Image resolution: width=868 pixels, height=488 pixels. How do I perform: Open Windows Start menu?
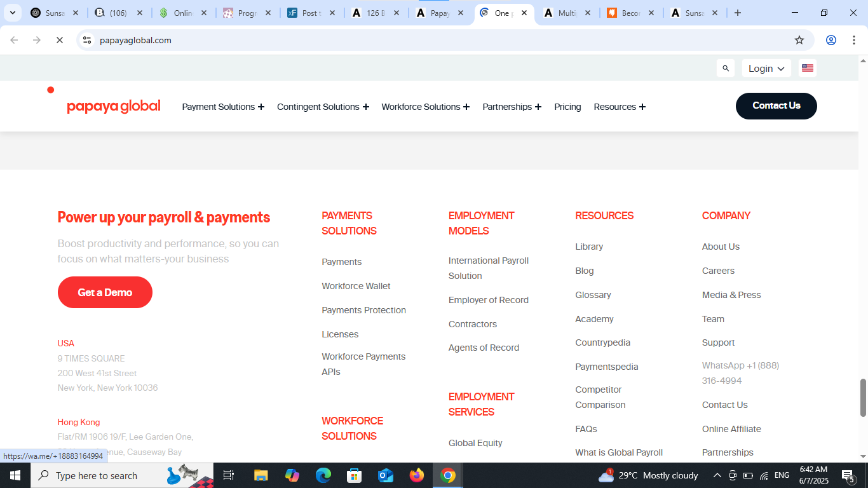coord(15,475)
